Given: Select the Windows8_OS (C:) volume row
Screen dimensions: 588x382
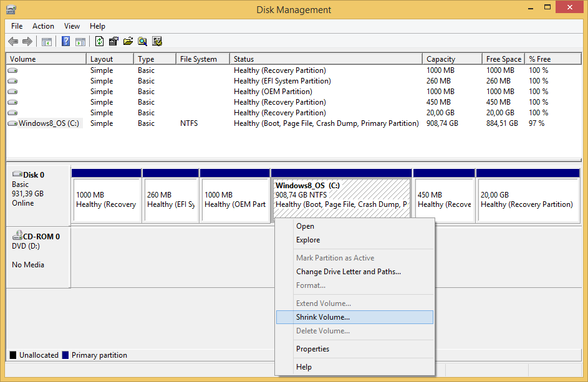Looking at the screenshot, I should pyautogui.click(x=48, y=123).
